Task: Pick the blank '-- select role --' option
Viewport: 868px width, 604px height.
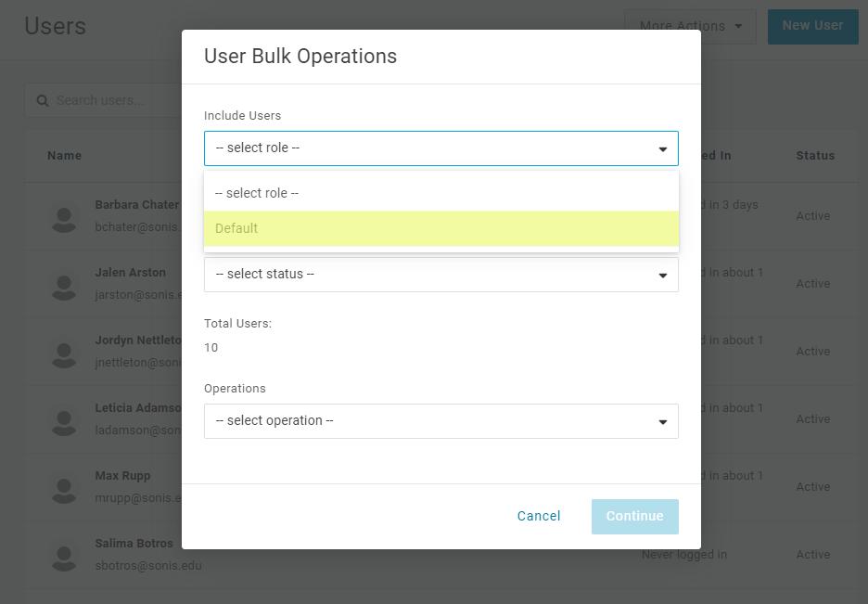Action: tap(440, 193)
